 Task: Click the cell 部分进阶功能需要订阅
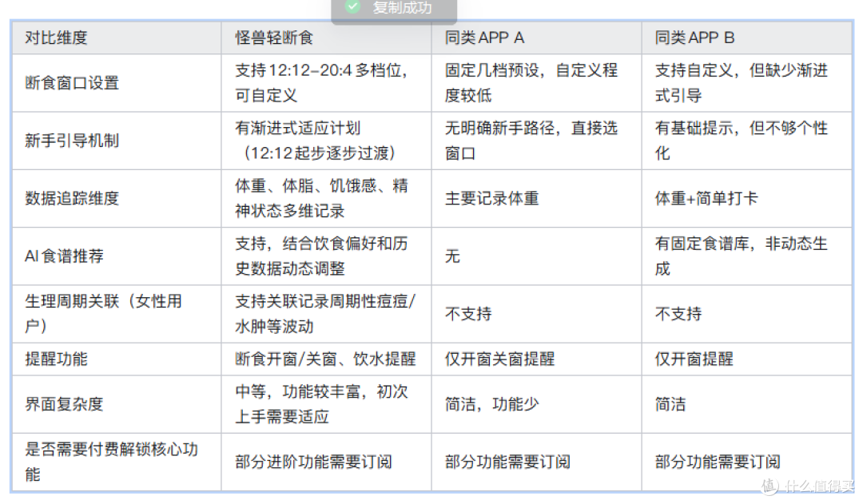326,462
